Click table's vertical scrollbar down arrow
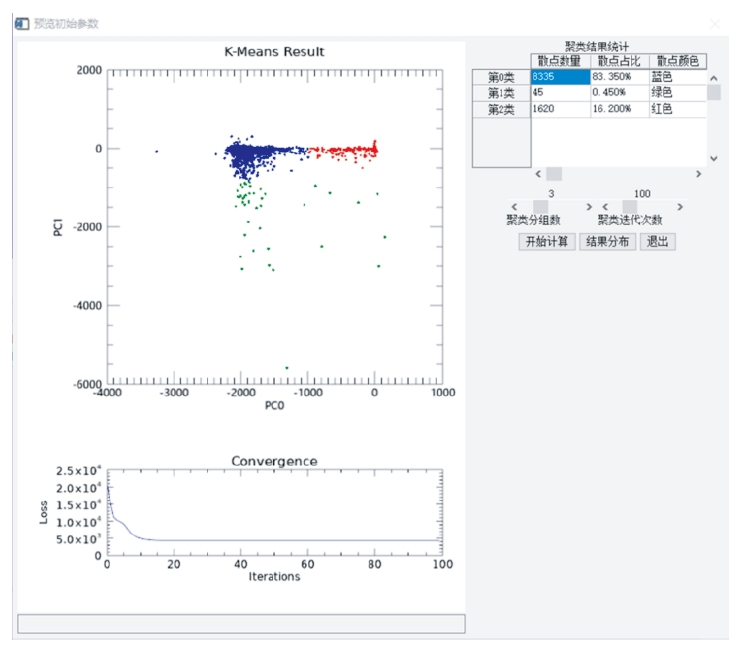 click(x=713, y=158)
